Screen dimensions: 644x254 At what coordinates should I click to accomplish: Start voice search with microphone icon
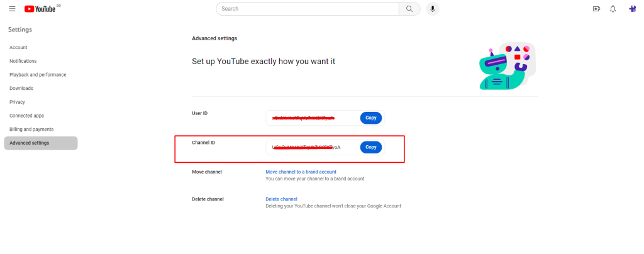[x=433, y=9]
